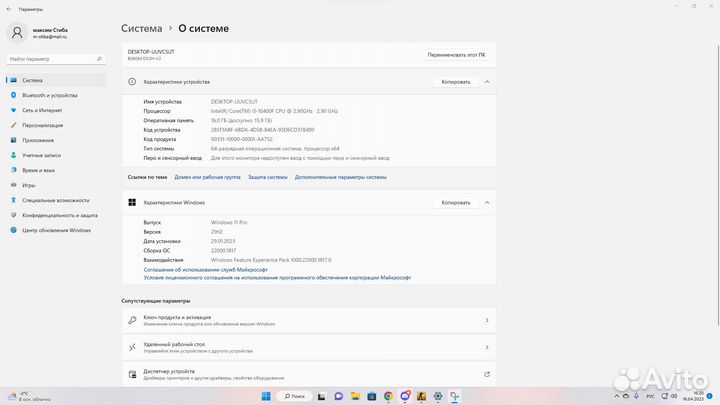Open Диспетчер устройств
The width and height of the screenshot is (720, 405).
(309, 374)
